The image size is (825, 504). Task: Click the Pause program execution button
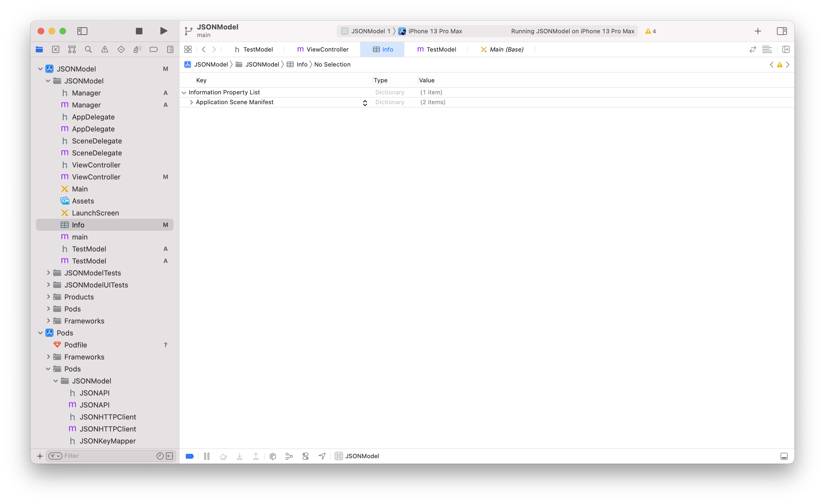[x=207, y=456]
